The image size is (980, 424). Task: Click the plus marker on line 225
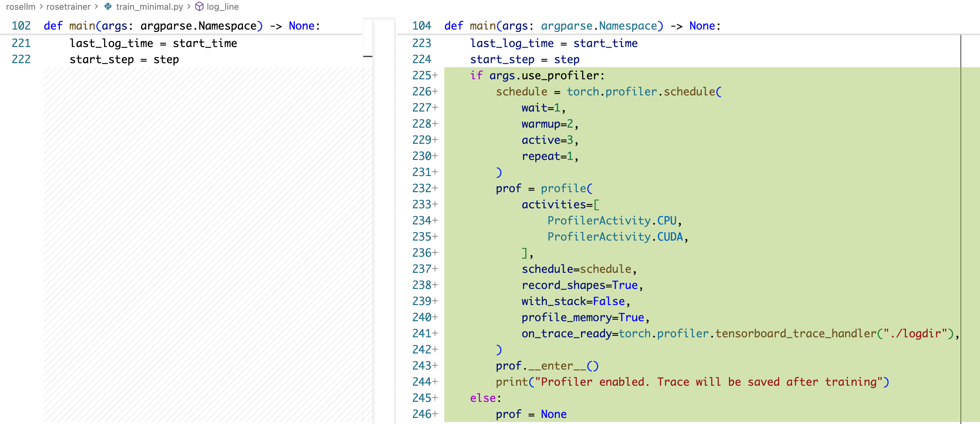click(x=435, y=75)
